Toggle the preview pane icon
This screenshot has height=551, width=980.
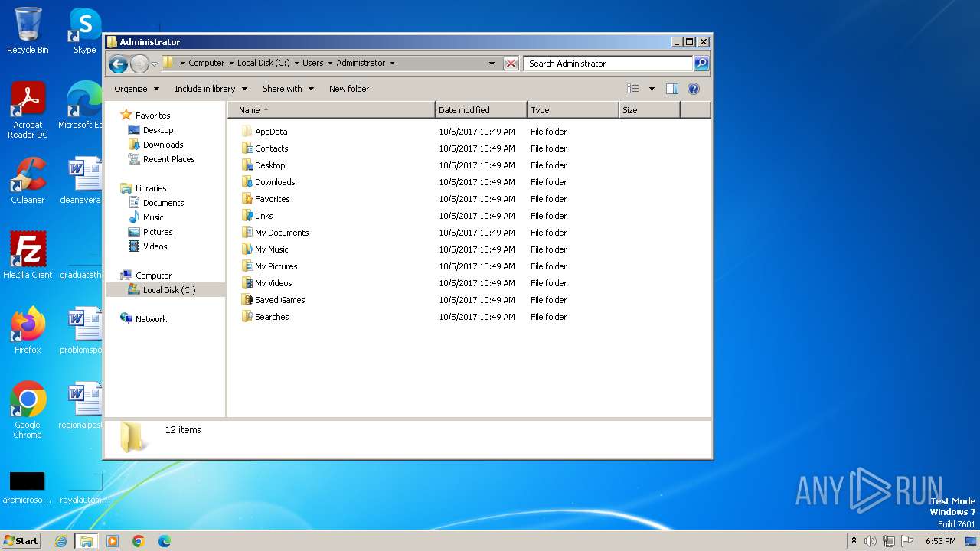point(671,89)
